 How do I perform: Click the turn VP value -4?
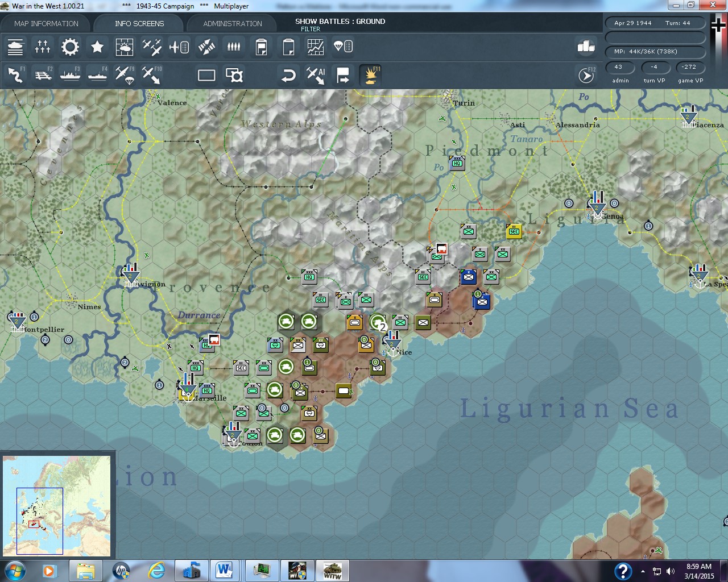(654, 67)
